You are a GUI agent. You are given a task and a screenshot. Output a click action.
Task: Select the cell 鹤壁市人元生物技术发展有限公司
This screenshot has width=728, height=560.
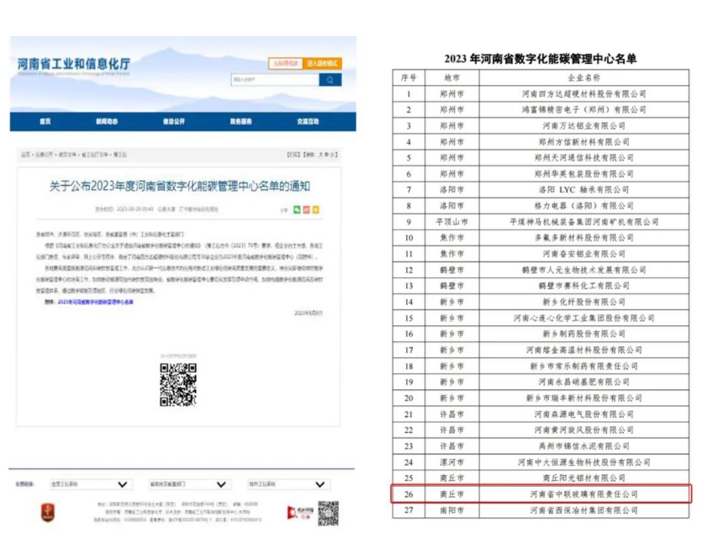(x=584, y=270)
